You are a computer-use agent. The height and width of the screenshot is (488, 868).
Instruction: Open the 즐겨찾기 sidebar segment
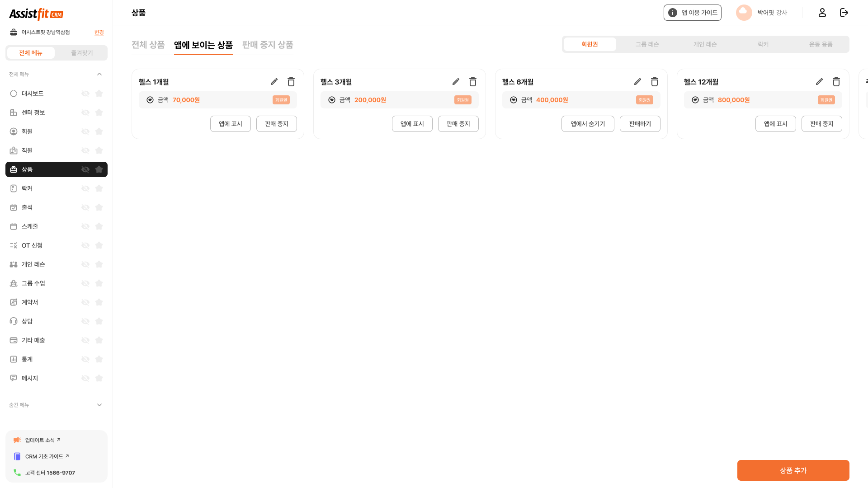click(82, 53)
